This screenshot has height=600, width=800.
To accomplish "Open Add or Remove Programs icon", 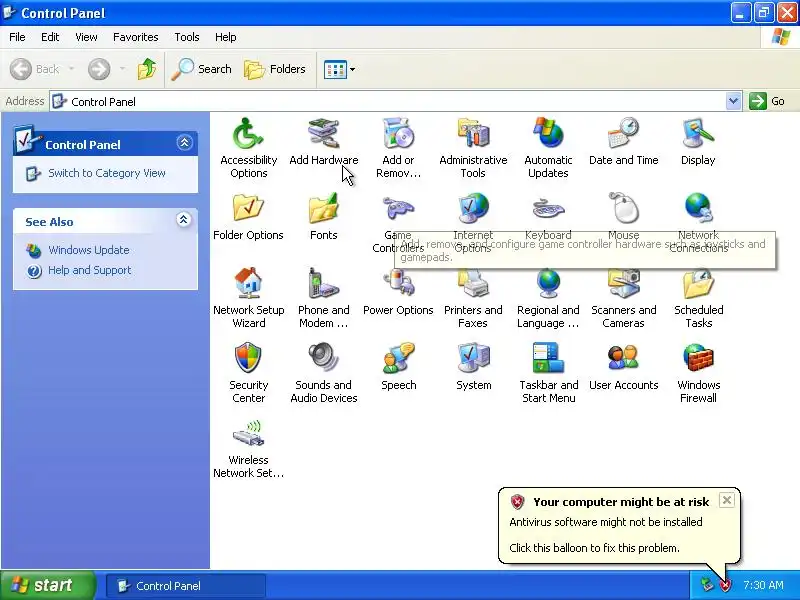I will point(398,134).
